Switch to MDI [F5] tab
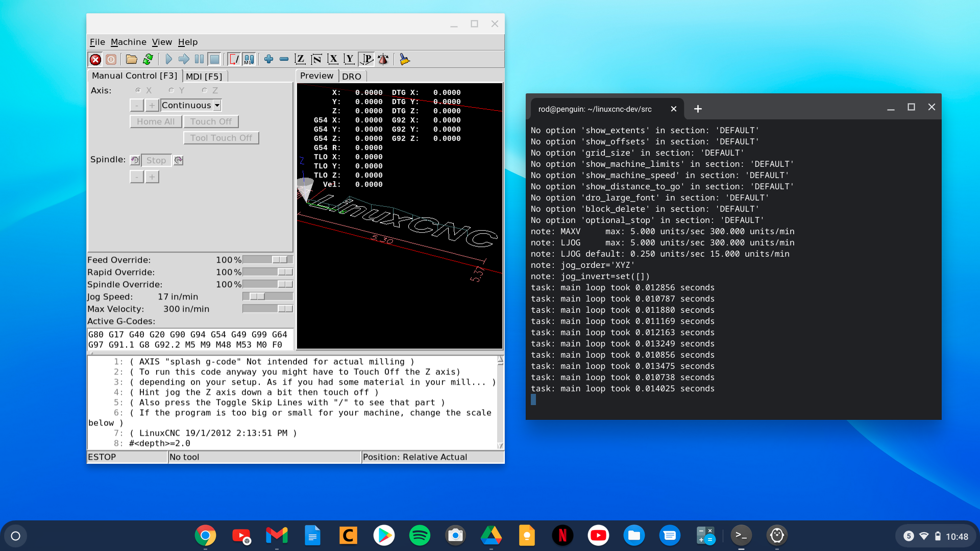The width and height of the screenshot is (980, 551). pyautogui.click(x=204, y=77)
